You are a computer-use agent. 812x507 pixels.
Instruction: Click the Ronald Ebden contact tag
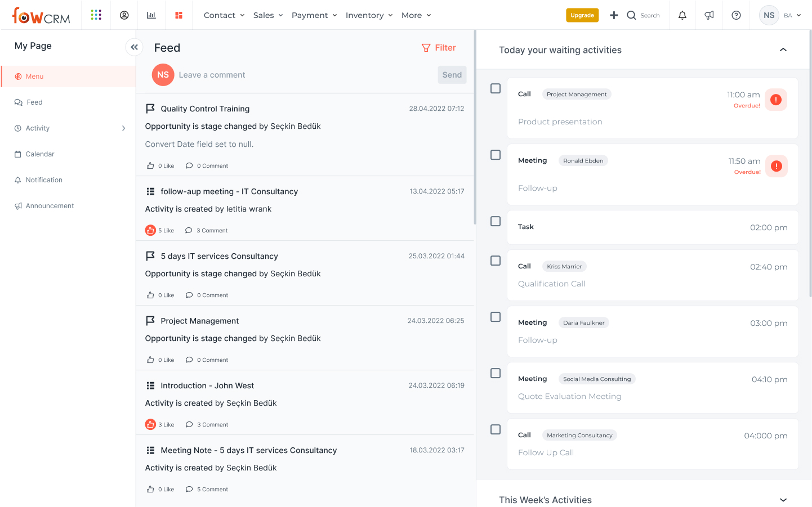pos(583,161)
